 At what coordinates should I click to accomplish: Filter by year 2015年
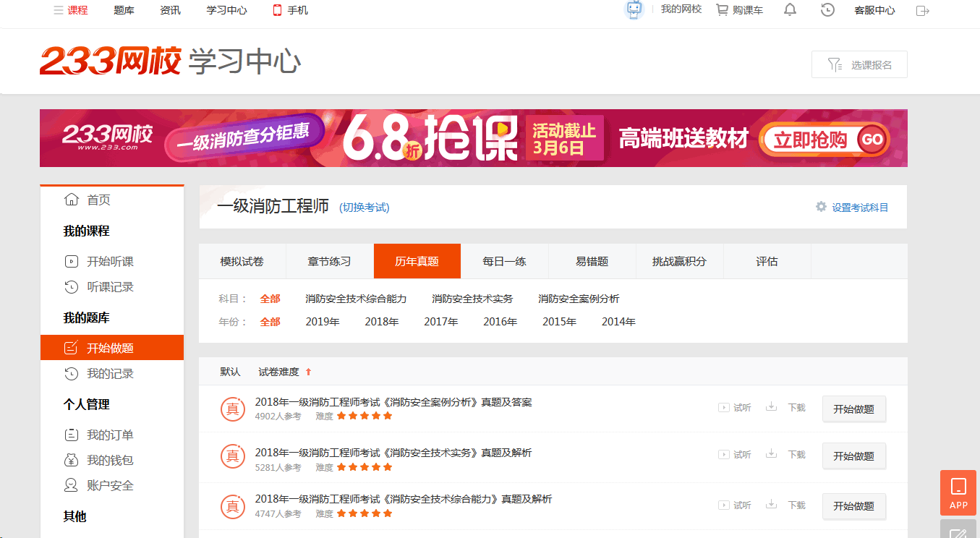(560, 322)
